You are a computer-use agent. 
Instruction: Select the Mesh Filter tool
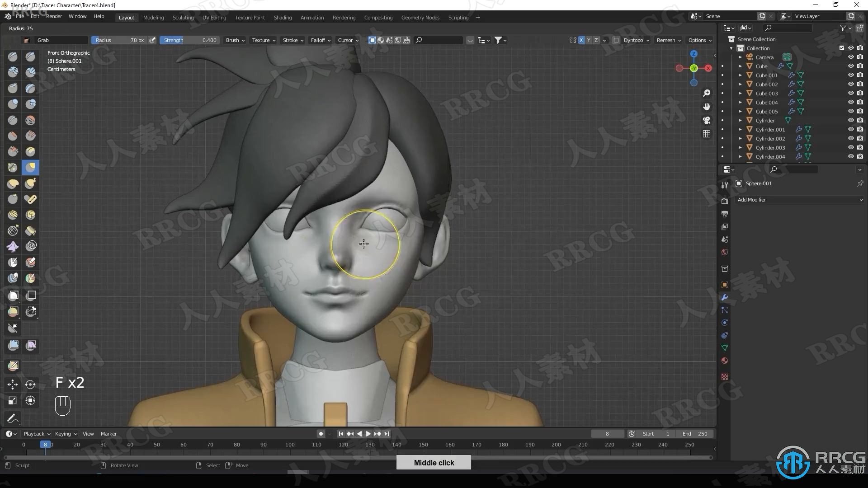(13, 346)
